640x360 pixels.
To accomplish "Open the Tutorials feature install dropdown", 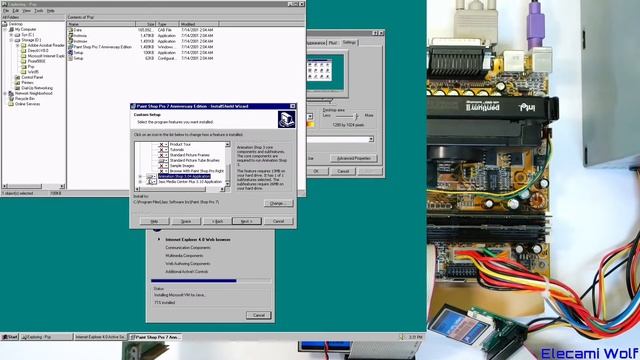I will click(163, 150).
